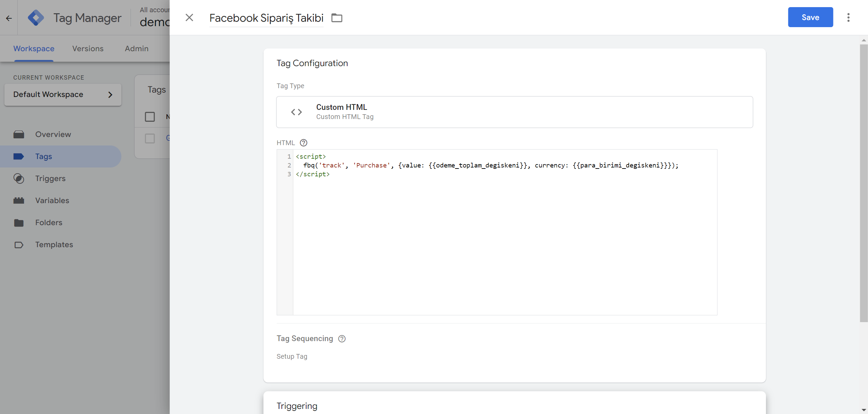
Task: Open Templates in the sidebar
Action: coord(60,244)
